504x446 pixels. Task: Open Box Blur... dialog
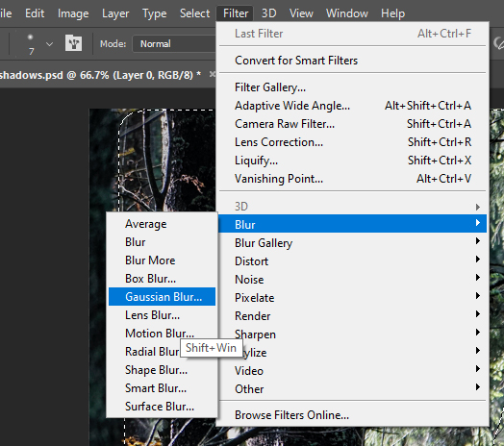tap(162, 279)
